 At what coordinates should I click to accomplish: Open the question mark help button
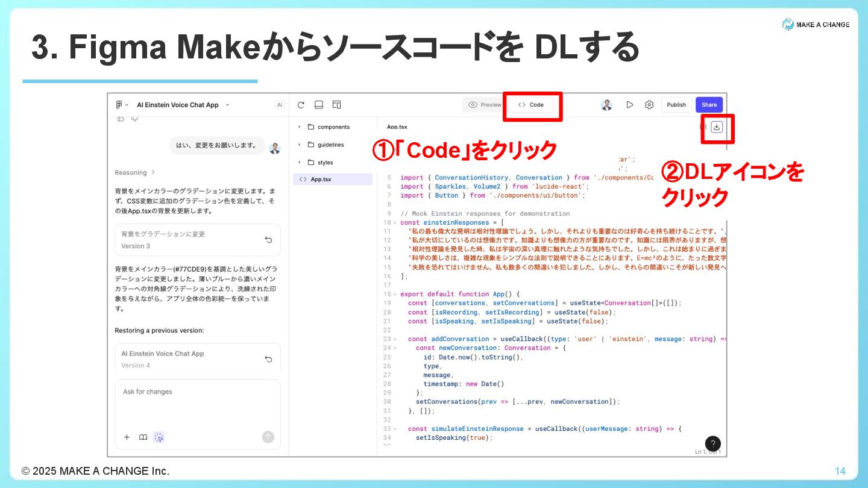point(712,443)
